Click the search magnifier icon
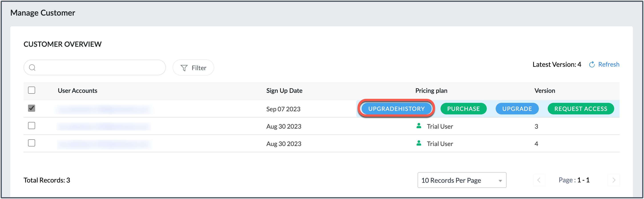 [x=32, y=68]
